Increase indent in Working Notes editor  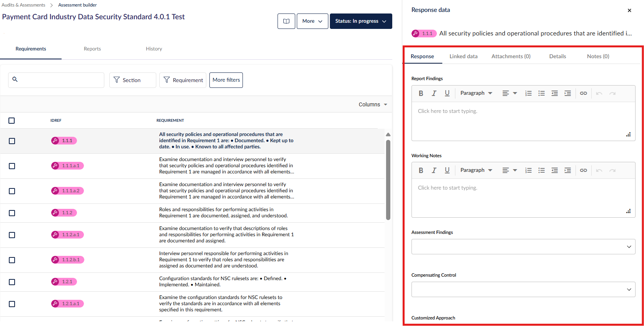click(567, 170)
